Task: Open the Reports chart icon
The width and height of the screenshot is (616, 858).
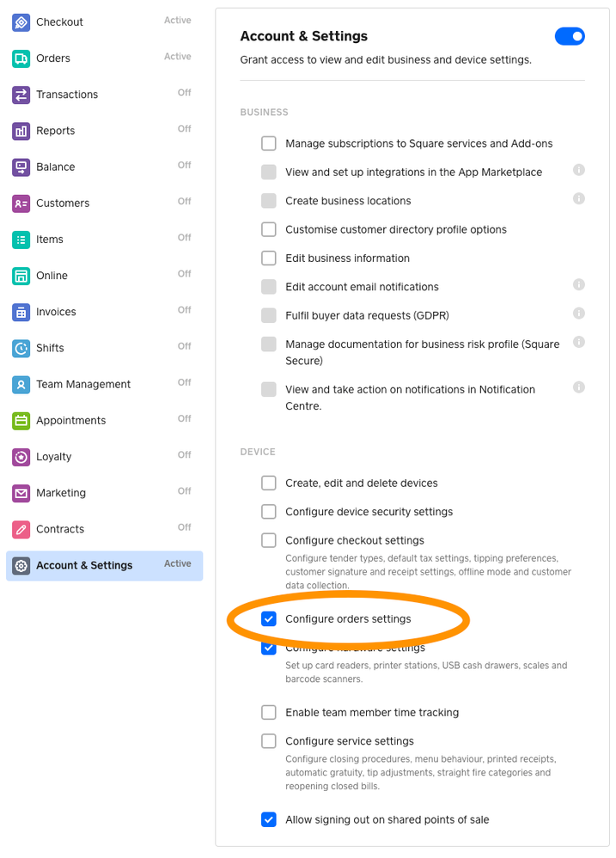Action: [x=21, y=131]
